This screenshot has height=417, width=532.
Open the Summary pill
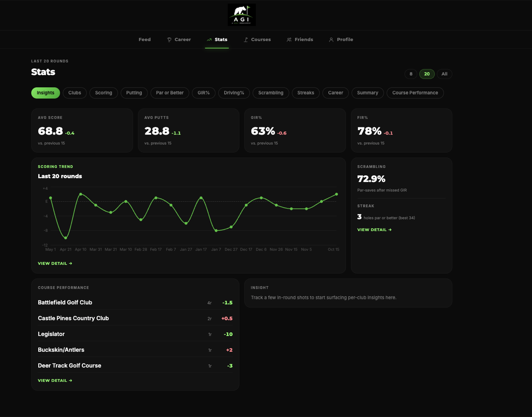tap(367, 93)
